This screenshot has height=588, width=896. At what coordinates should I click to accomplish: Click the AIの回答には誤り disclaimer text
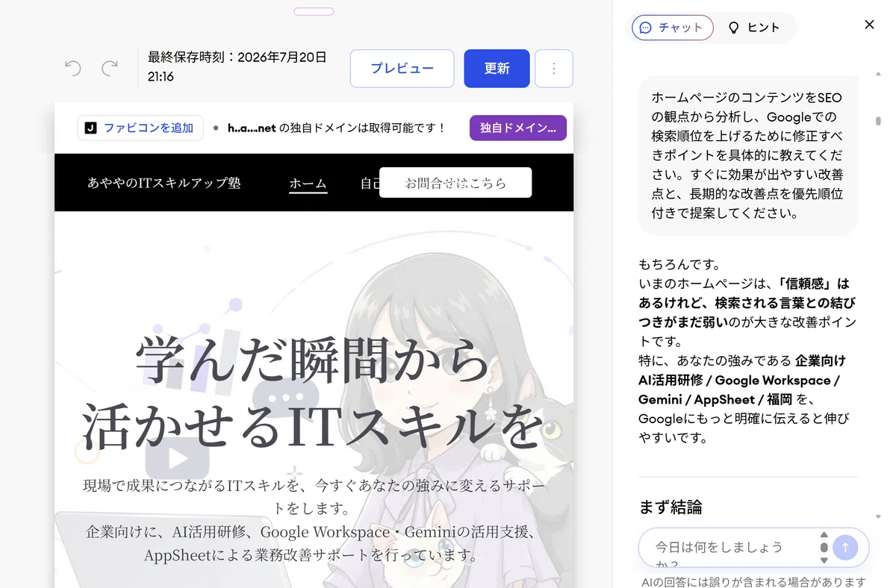pos(753,581)
